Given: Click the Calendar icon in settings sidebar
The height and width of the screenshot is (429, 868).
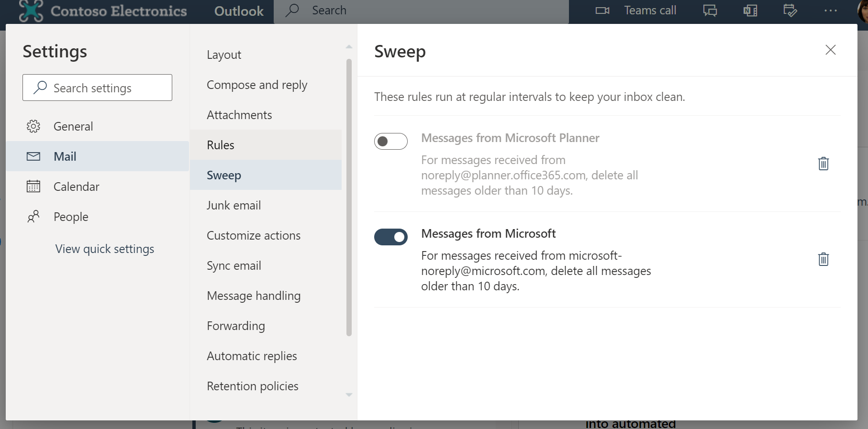Looking at the screenshot, I should tap(33, 186).
